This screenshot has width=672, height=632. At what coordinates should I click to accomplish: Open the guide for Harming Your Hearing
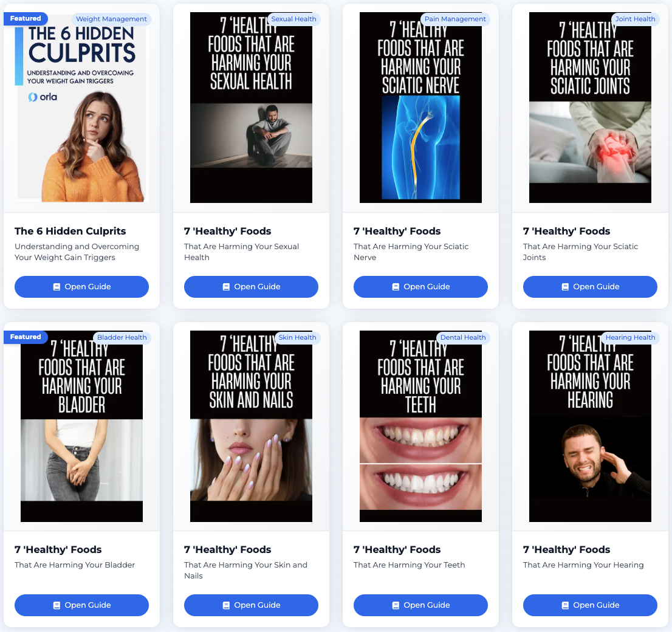point(590,605)
